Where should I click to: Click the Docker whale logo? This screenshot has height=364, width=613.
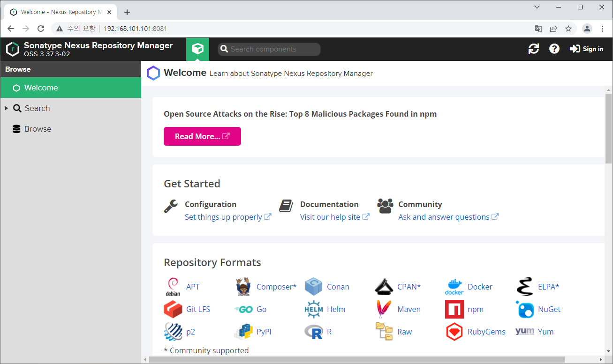(454, 287)
